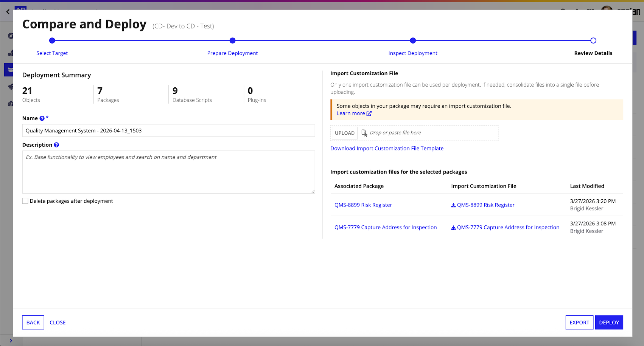The height and width of the screenshot is (346, 644).
Task: Download Import Customization File Template
Action: coord(387,149)
